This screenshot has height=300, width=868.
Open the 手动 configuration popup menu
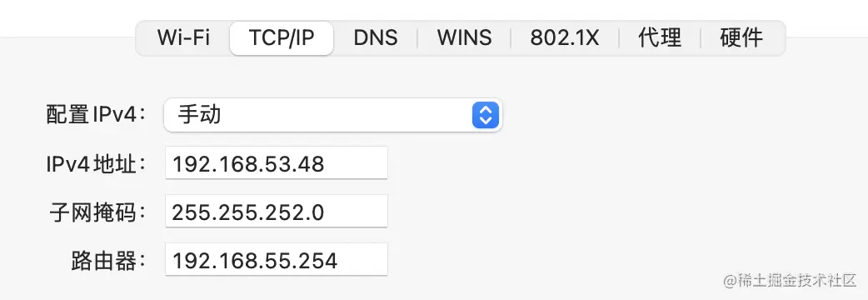[332, 115]
